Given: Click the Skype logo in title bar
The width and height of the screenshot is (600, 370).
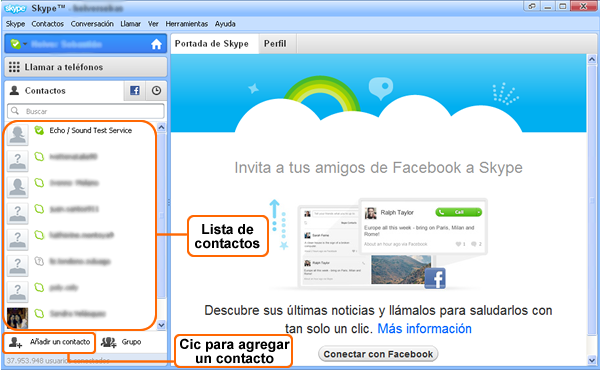Looking at the screenshot, I should 15,8.
